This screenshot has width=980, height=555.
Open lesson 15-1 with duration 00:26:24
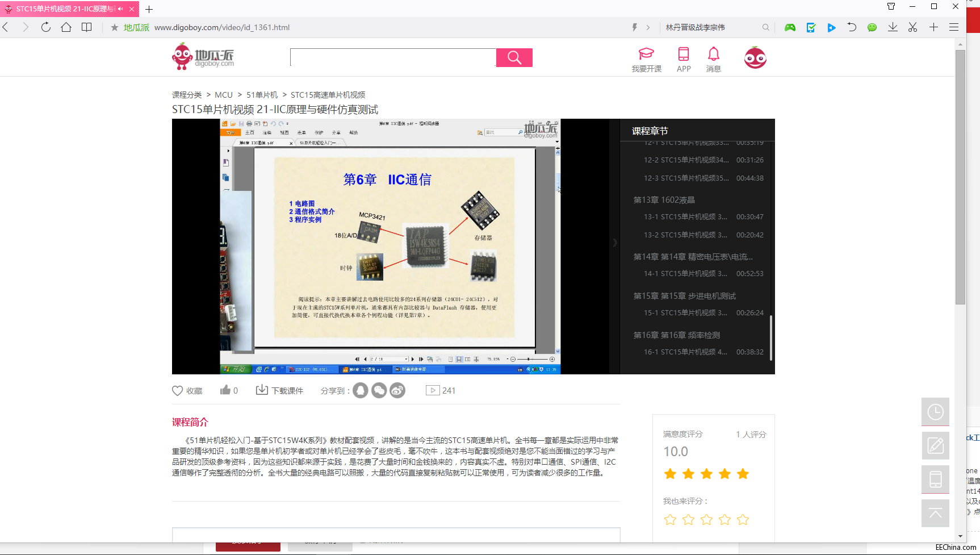[703, 313]
